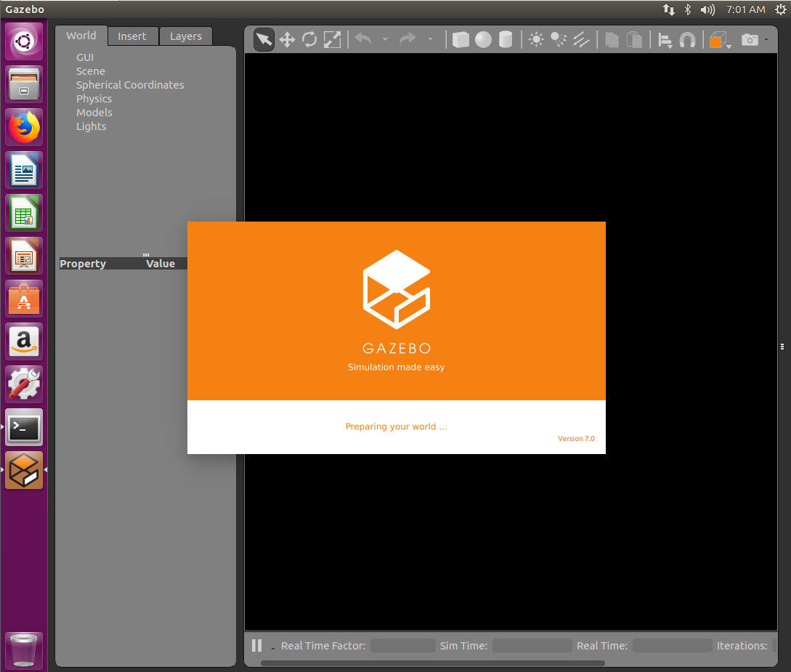Open Ubuntu Software from launcher
Screen dimensions: 791x672
click(x=24, y=299)
